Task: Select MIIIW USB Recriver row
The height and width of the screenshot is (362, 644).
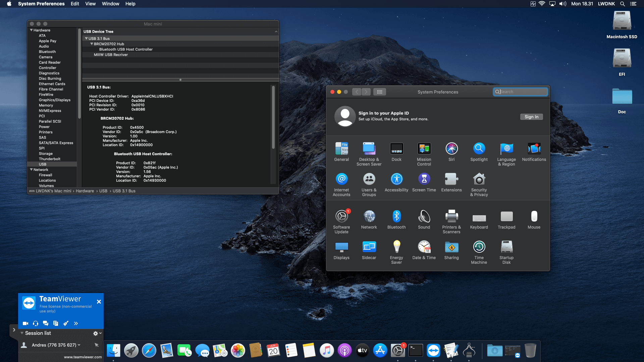Action: (180, 55)
